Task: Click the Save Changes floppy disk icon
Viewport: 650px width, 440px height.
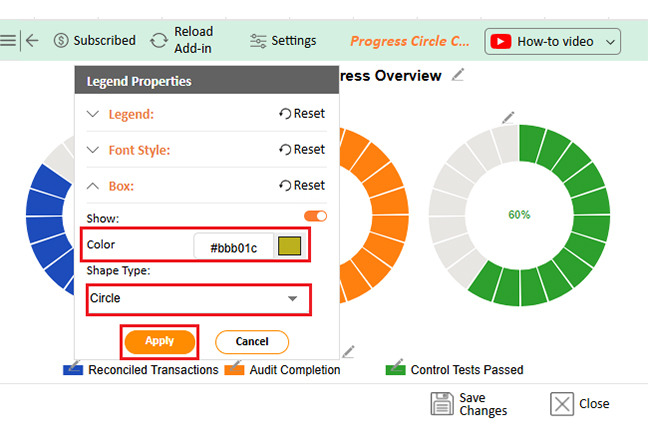Action: tap(442, 404)
